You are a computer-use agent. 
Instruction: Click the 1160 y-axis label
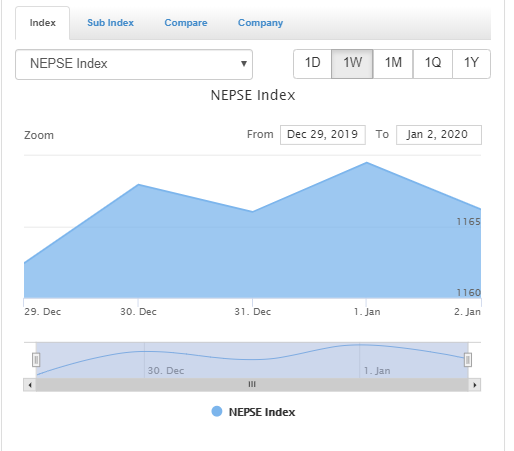[x=468, y=293]
